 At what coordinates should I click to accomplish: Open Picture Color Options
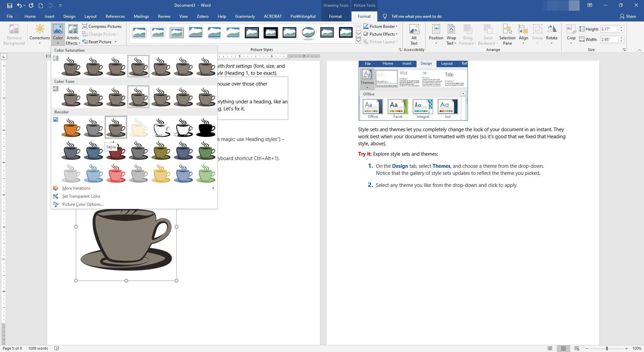[x=83, y=204]
